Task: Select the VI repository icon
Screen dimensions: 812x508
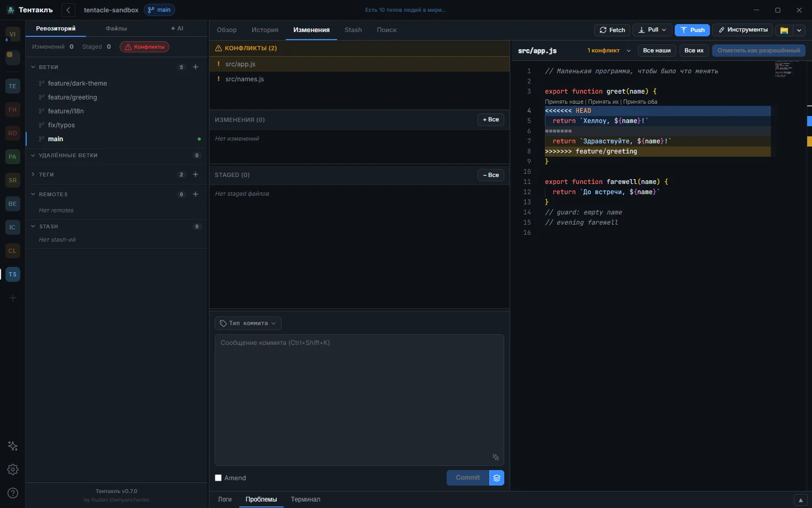Action: click(x=13, y=34)
